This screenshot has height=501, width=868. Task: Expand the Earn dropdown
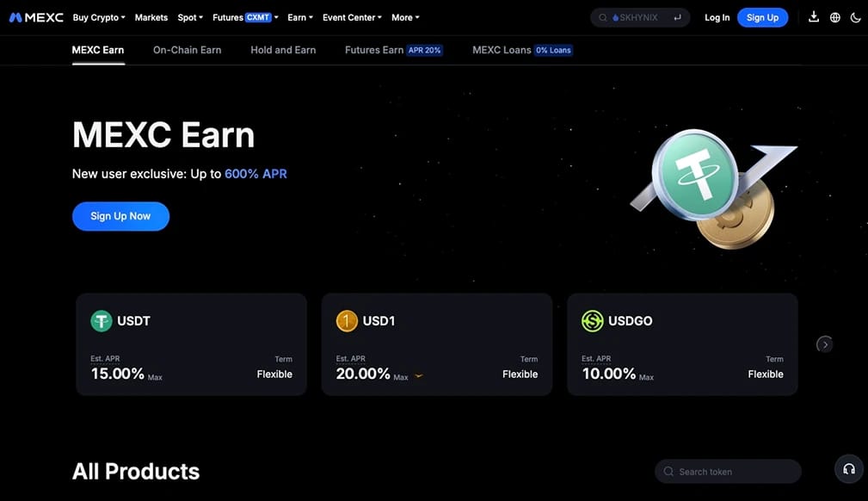pyautogui.click(x=300, y=18)
